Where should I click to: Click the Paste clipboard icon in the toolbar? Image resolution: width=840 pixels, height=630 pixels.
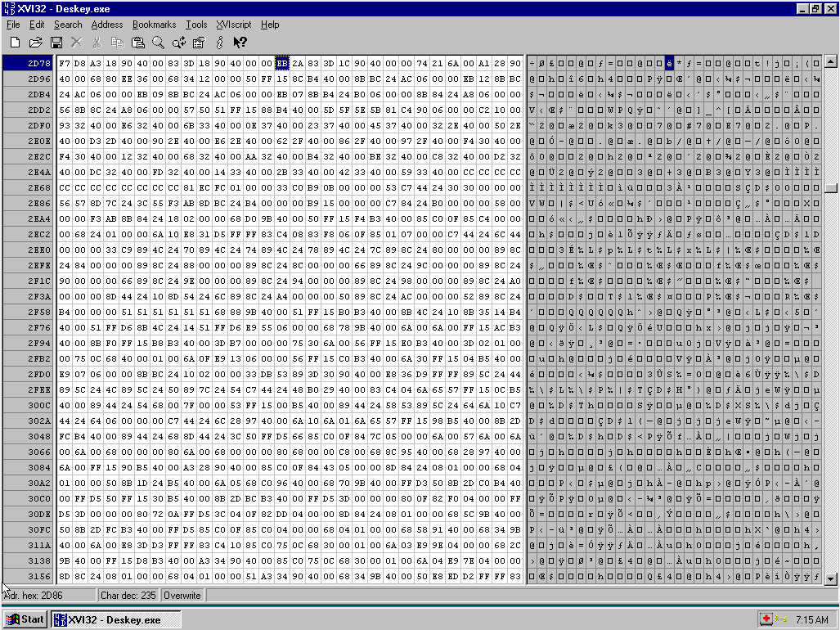tap(137, 42)
